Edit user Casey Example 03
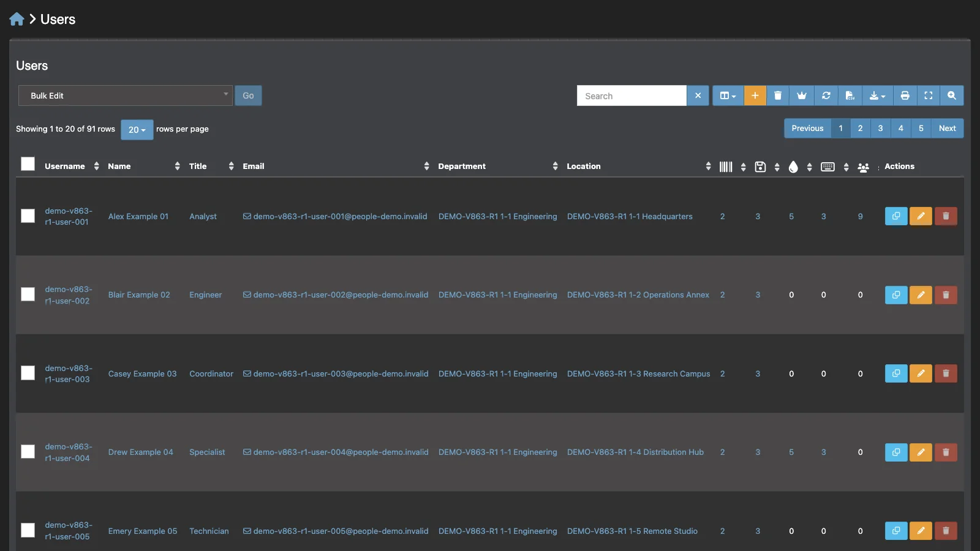Screen dimensions: 980x551 (x=921, y=373)
